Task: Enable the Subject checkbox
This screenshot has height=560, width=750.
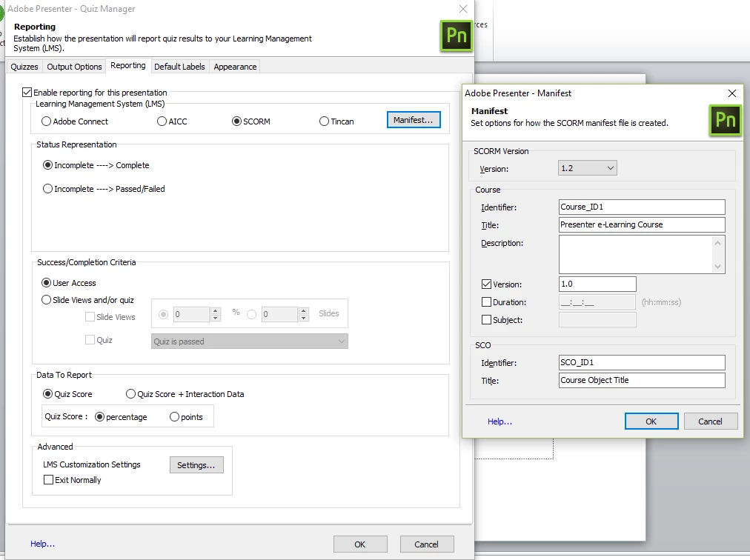Action: [486, 319]
